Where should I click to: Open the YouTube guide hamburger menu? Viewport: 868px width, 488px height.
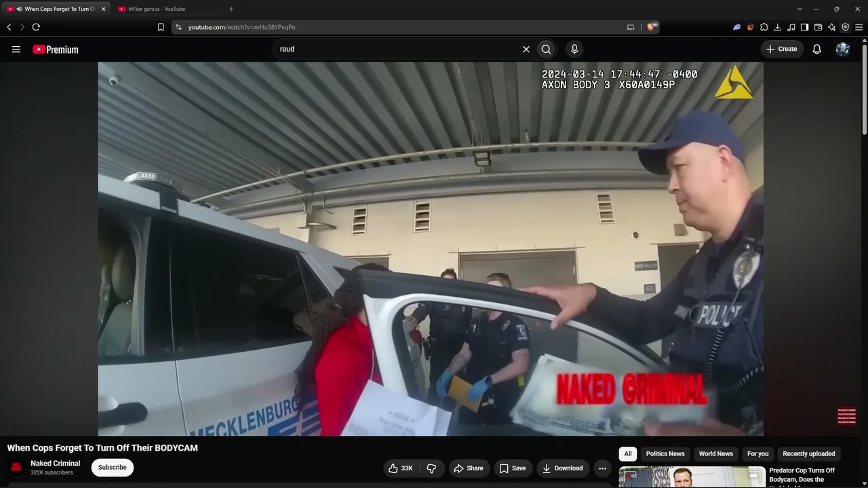[16, 49]
